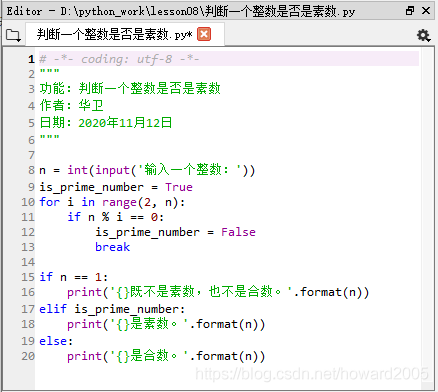Place cursor on 'is_prime_number = True' line
This screenshot has width=438, height=392.
(x=116, y=187)
